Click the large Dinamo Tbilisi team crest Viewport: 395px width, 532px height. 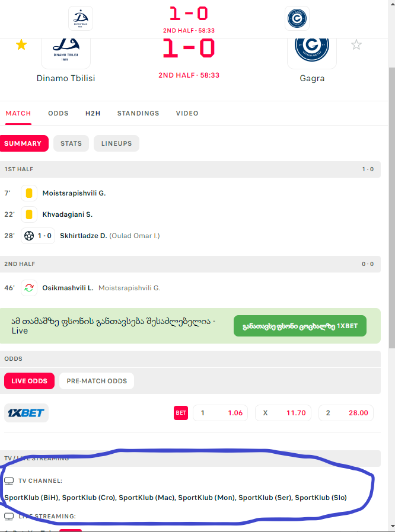pos(66,53)
